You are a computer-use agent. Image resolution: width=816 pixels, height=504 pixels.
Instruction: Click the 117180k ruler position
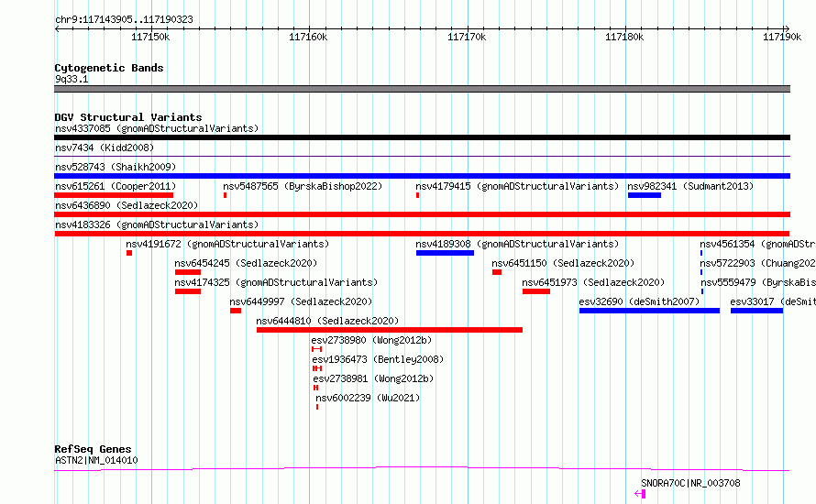(624, 37)
